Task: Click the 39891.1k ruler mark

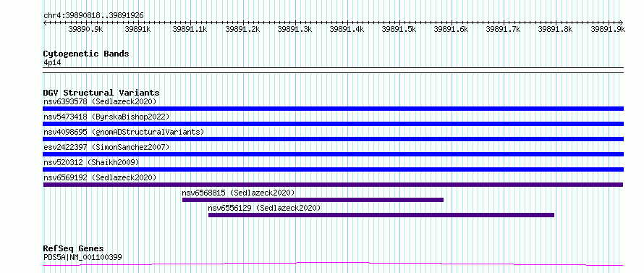Action: (x=190, y=29)
